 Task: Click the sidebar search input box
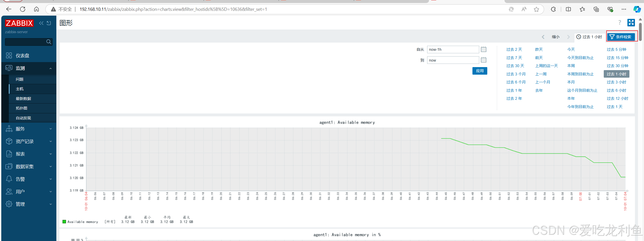click(x=26, y=42)
